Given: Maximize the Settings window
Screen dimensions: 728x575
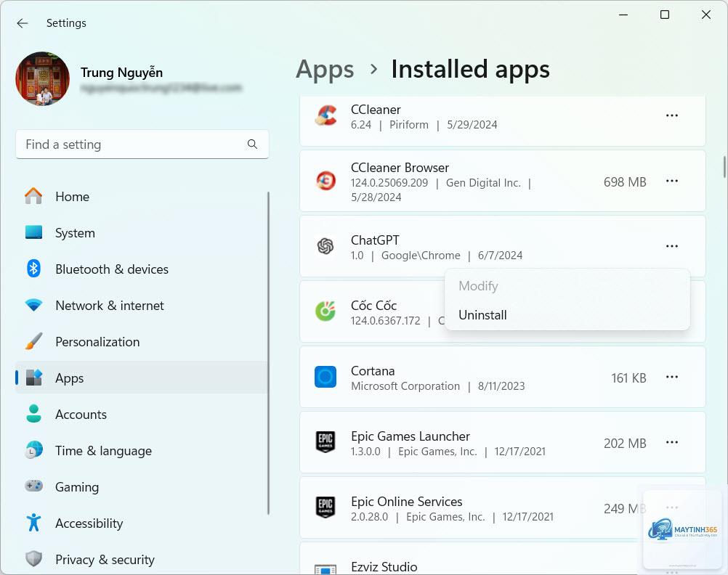Looking at the screenshot, I should (x=665, y=15).
